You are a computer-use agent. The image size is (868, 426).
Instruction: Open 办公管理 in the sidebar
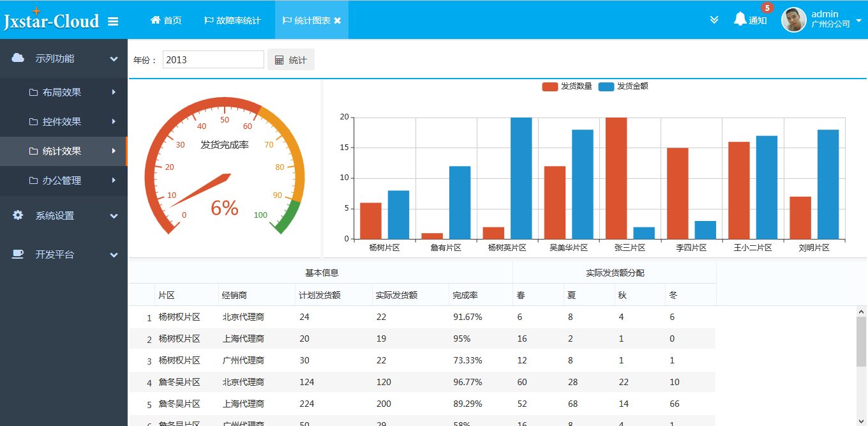(x=64, y=181)
